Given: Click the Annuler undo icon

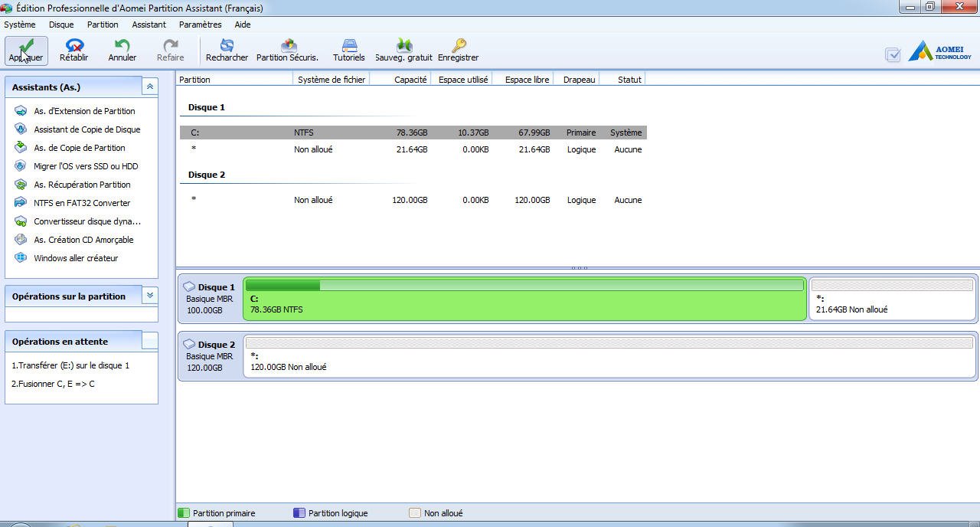Looking at the screenshot, I should click(x=122, y=45).
